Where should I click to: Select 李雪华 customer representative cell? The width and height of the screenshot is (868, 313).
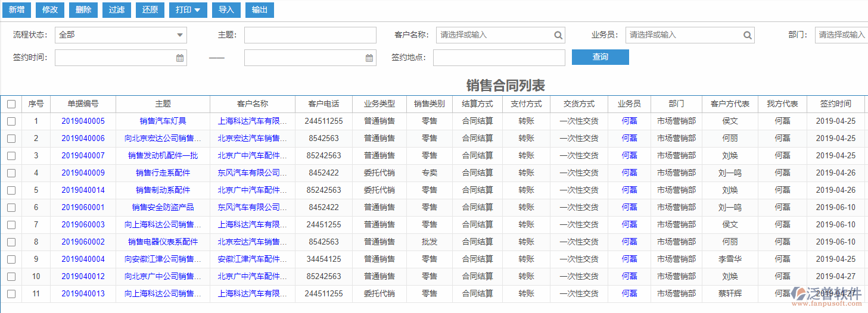click(730, 259)
